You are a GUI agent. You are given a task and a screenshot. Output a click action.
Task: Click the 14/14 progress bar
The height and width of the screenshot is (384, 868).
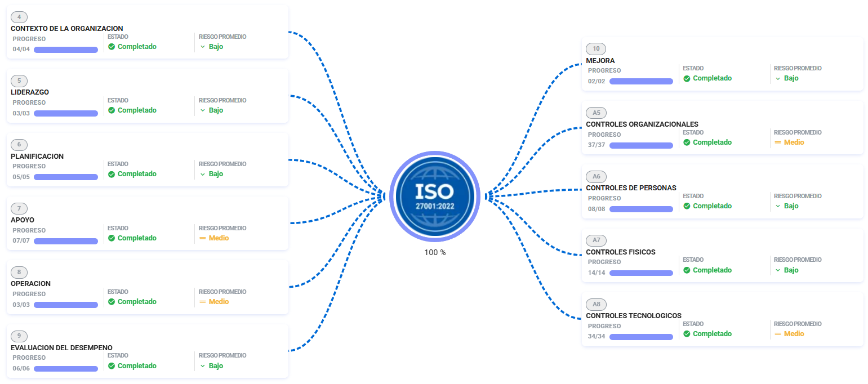click(641, 273)
